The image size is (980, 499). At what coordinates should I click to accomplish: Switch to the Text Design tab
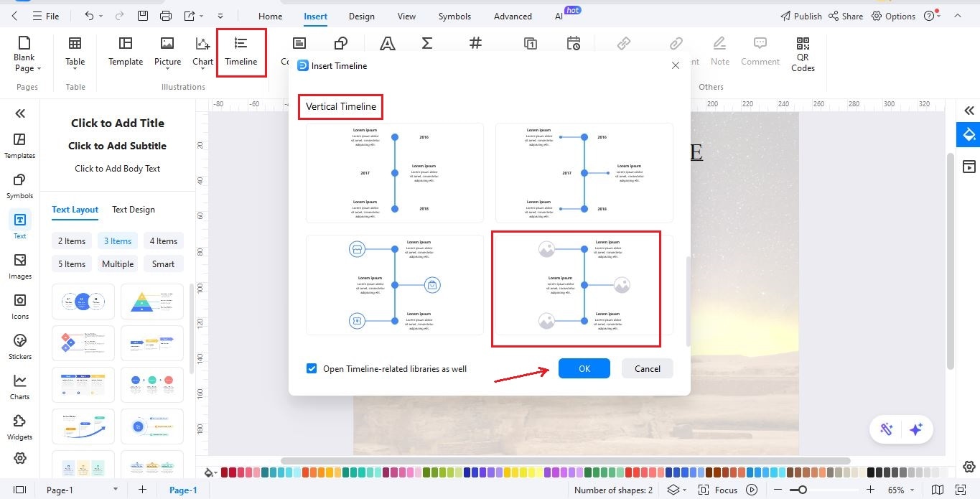click(x=134, y=210)
